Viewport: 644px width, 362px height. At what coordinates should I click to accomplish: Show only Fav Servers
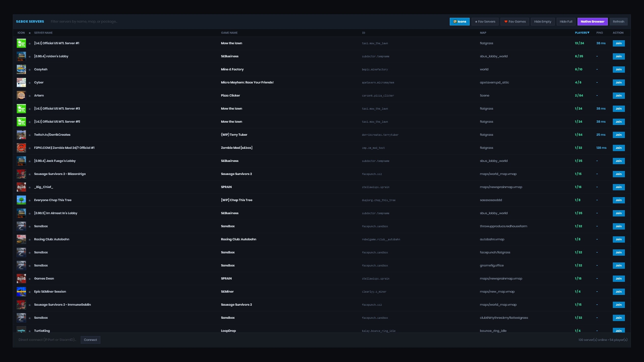point(485,21)
